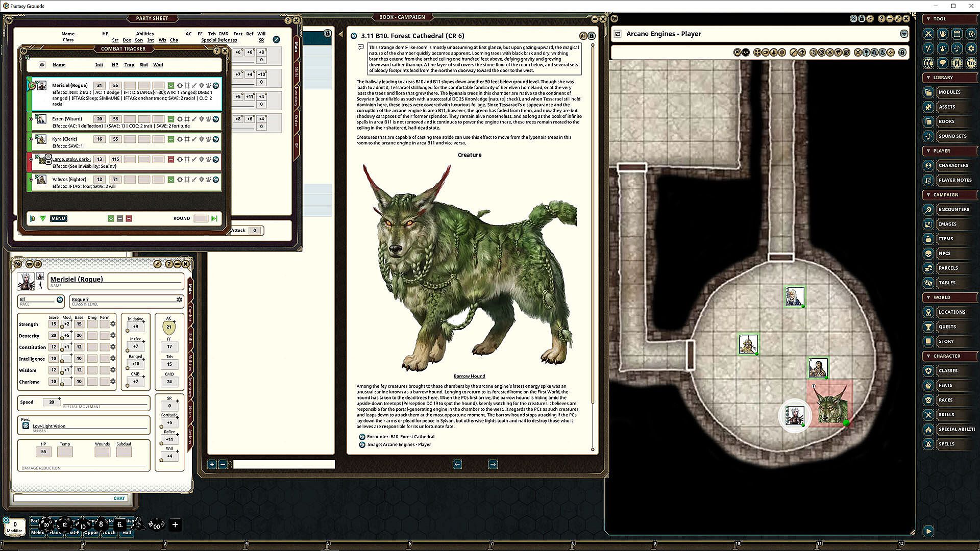Click the ROUND number field
This screenshot has width=980, height=551.
pos(201,218)
